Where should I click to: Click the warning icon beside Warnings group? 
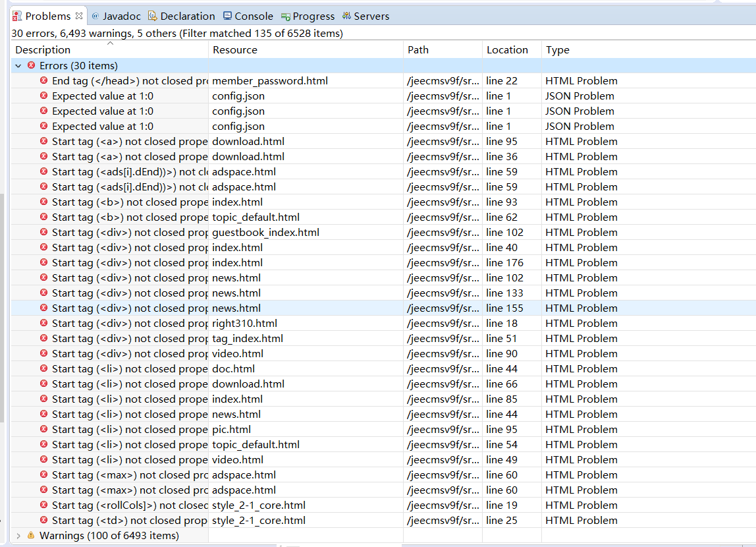click(31, 536)
